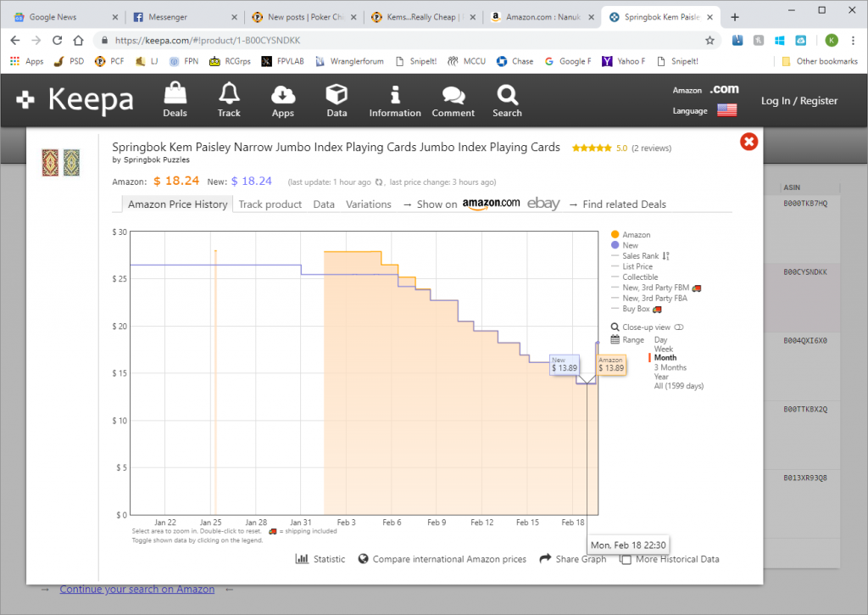Image resolution: width=868 pixels, height=615 pixels.
Task: Toggle Sales Rank in the legend
Action: point(640,256)
